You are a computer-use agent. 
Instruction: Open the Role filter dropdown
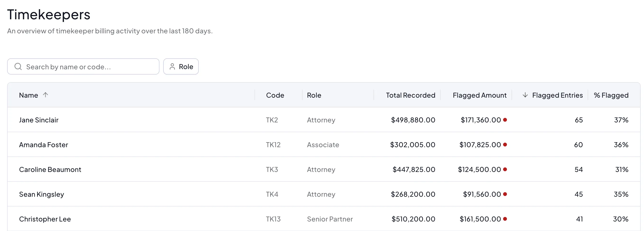(x=181, y=67)
